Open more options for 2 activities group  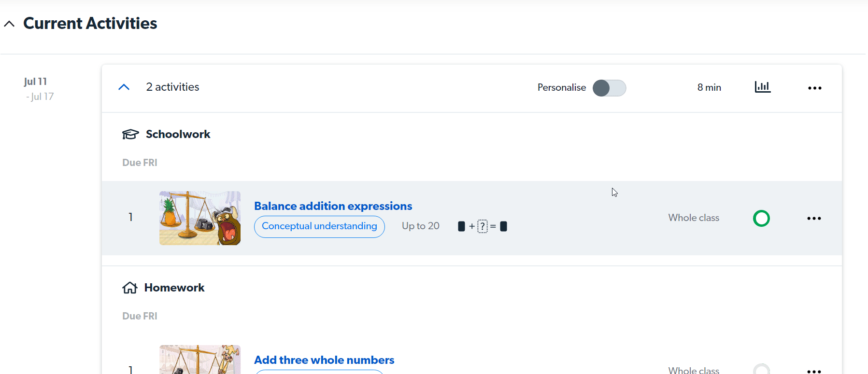[814, 88]
